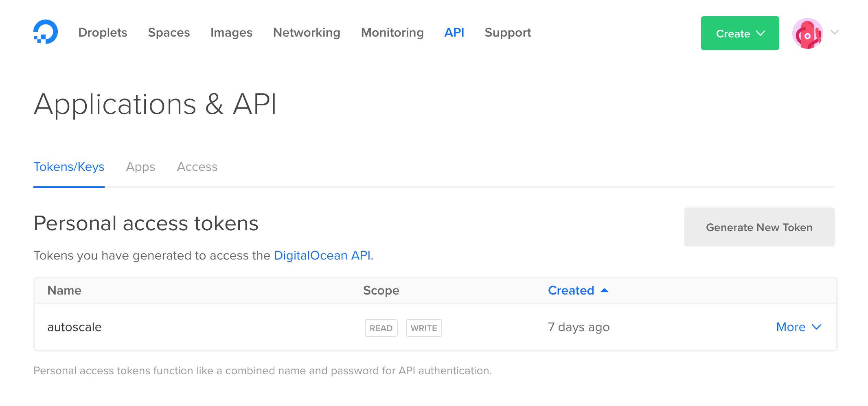Screen dimensions: 868x406
Task: Sort tokens by Created column
Action: 578,290
